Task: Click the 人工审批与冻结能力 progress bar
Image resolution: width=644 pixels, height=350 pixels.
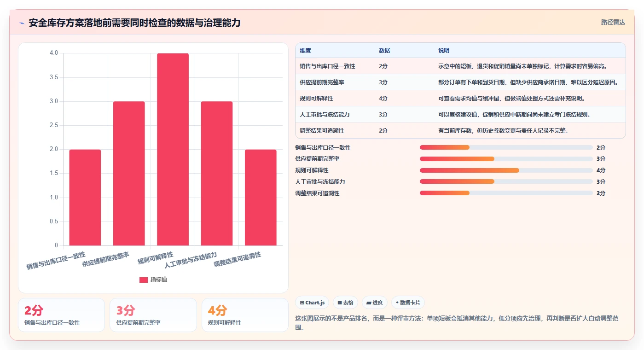Action: pos(506,181)
